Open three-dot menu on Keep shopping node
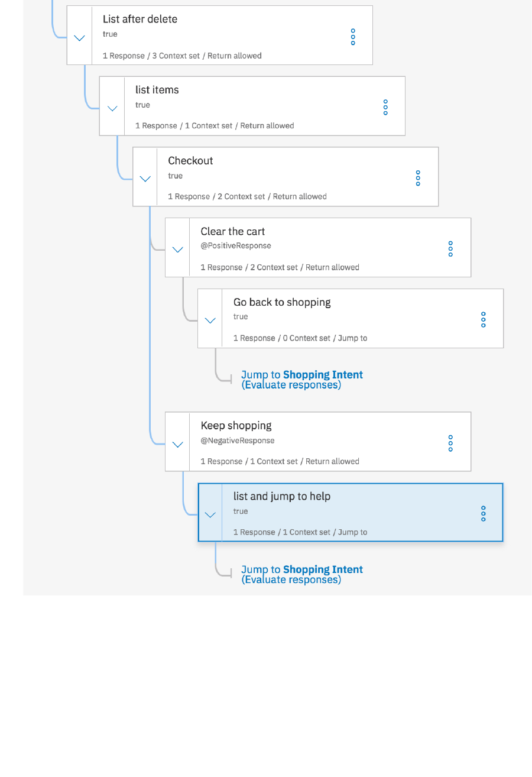This screenshot has width=532, height=777. pyautogui.click(x=450, y=443)
